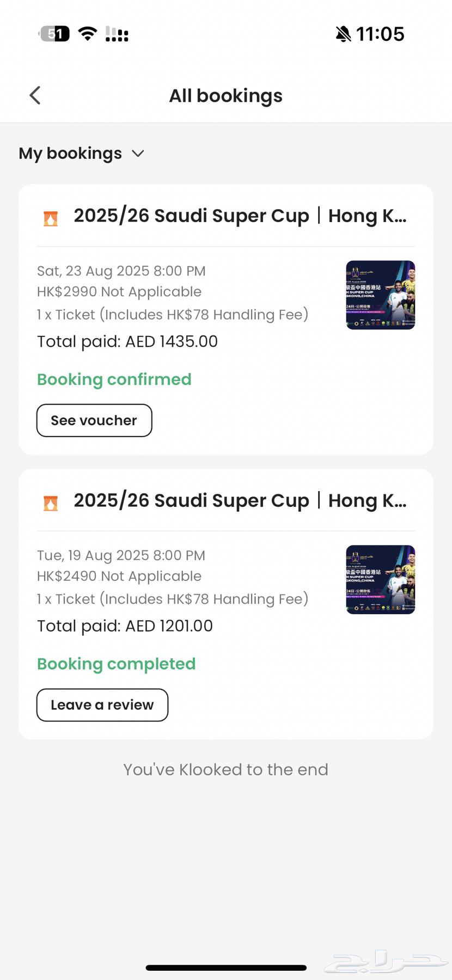The height and width of the screenshot is (980, 452).
Task: Open the My bookings filter label
Action: (70, 154)
